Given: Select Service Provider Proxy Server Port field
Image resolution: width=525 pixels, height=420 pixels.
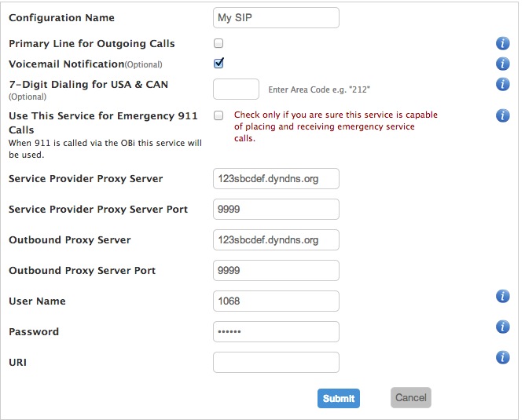Looking at the screenshot, I should (x=276, y=210).
